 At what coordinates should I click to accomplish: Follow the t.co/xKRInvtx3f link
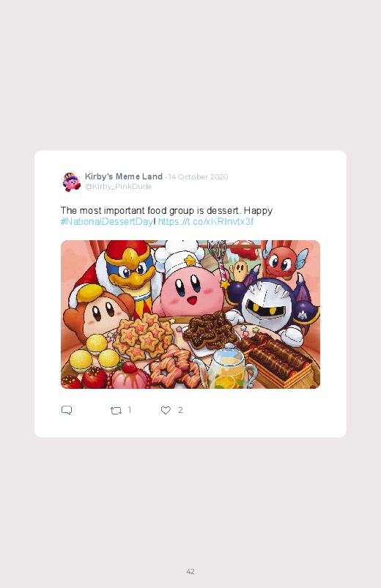pos(206,221)
